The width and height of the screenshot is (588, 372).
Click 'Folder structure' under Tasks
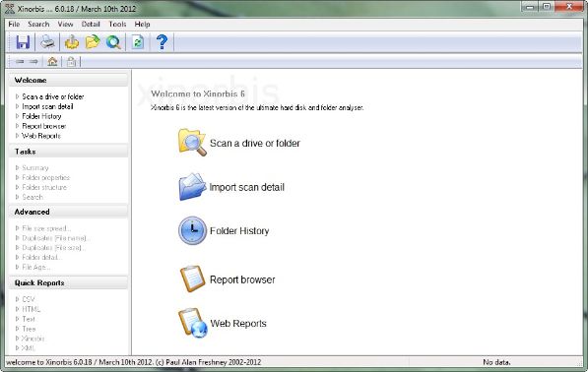click(x=44, y=187)
